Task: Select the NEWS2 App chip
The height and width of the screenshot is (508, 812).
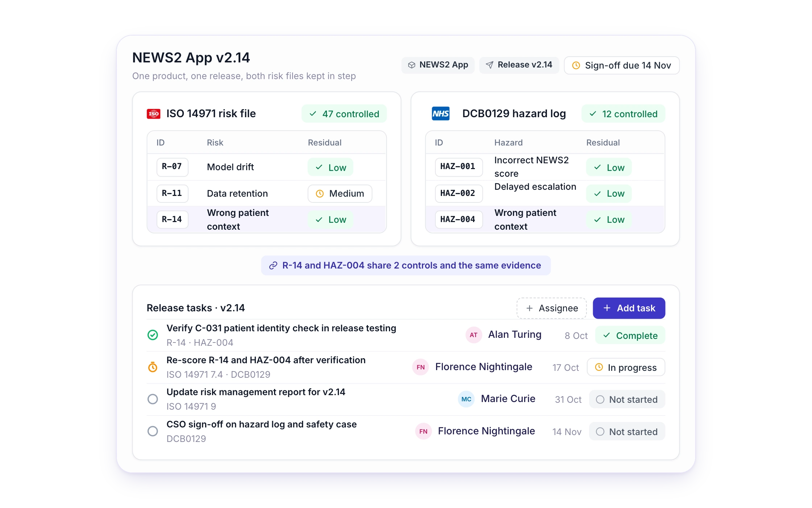Action: pos(438,65)
